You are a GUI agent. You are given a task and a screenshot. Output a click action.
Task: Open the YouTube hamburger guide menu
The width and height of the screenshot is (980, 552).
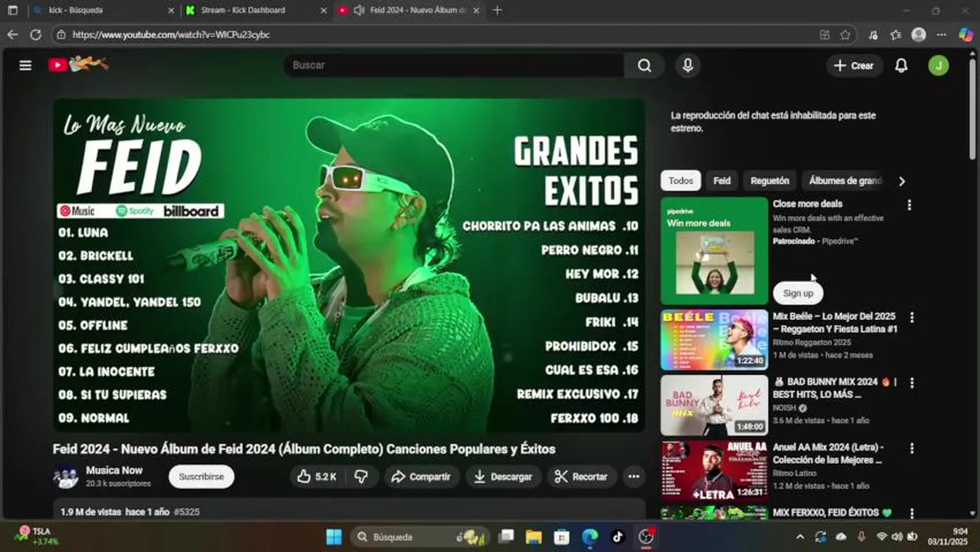(x=25, y=65)
